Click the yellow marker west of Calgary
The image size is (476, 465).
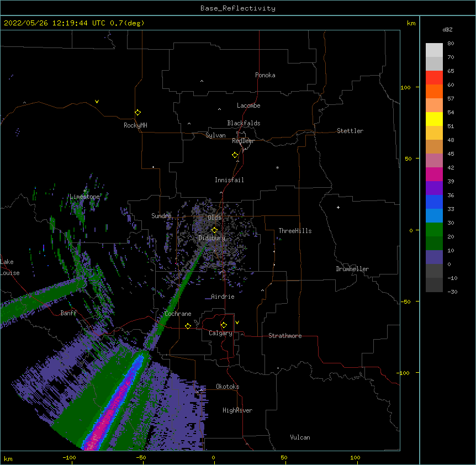188,326
